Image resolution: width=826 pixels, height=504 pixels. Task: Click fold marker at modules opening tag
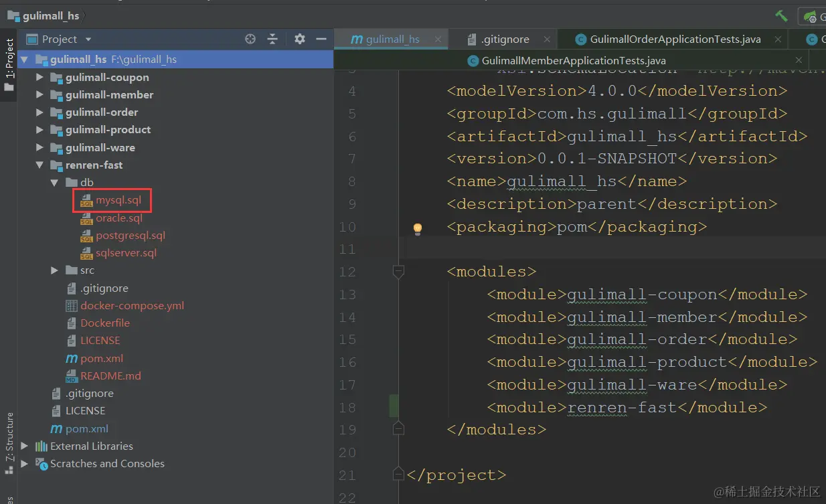(x=398, y=272)
